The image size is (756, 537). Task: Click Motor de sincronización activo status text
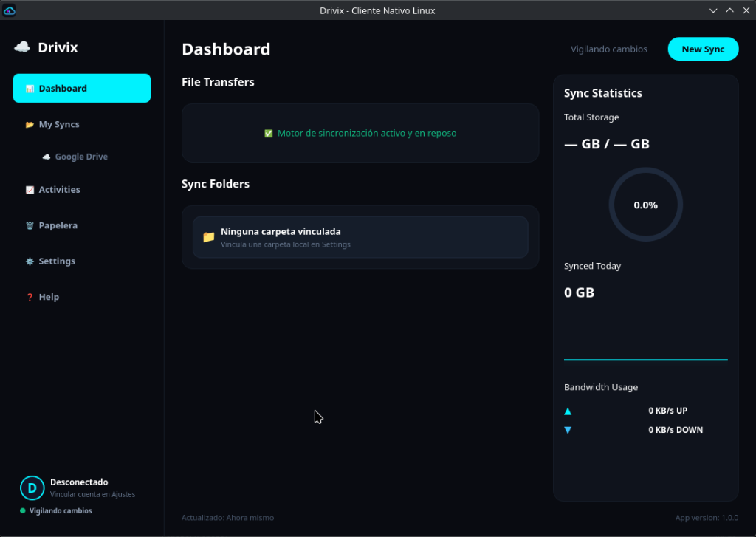(x=367, y=133)
